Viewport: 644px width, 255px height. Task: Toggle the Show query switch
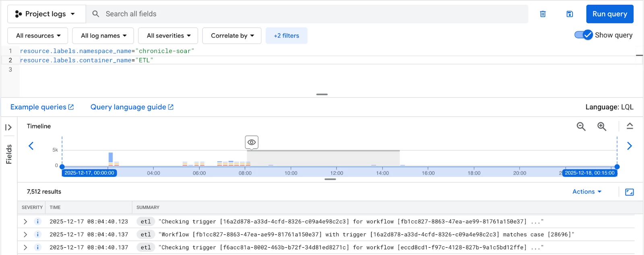point(584,35)
